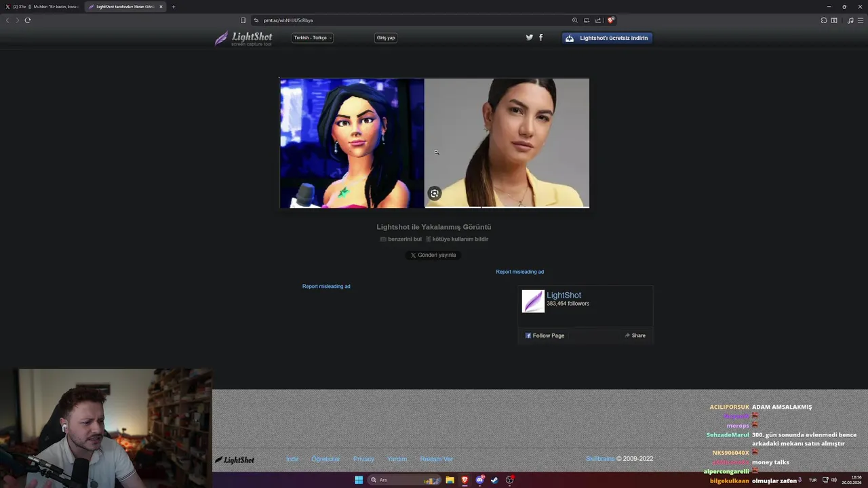
Task: Open Windows Start menu
Action: pos(359,480)
